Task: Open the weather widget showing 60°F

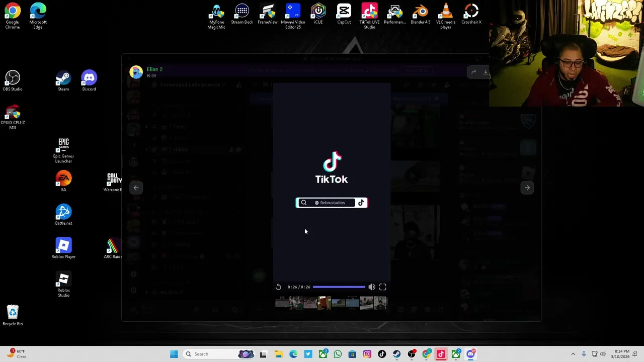Action: click(16, 354)
